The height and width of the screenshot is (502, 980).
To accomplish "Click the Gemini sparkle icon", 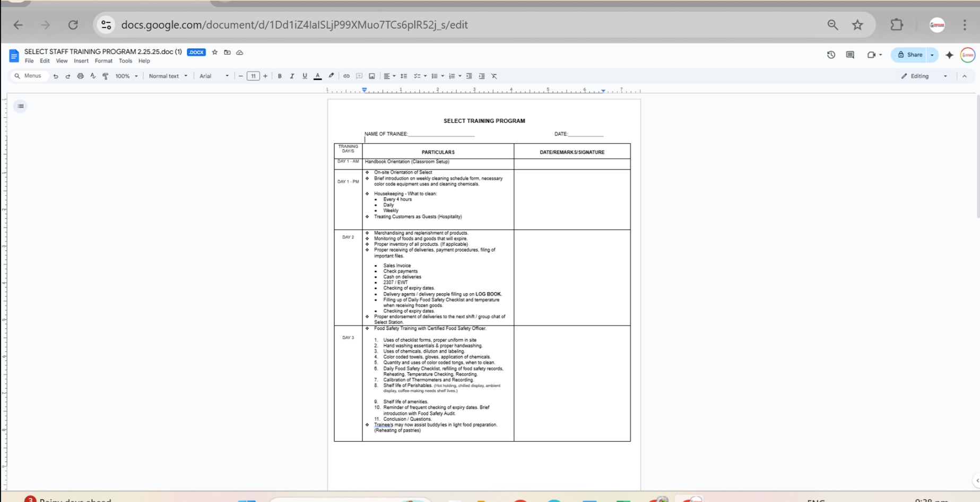I will point(949,55).
